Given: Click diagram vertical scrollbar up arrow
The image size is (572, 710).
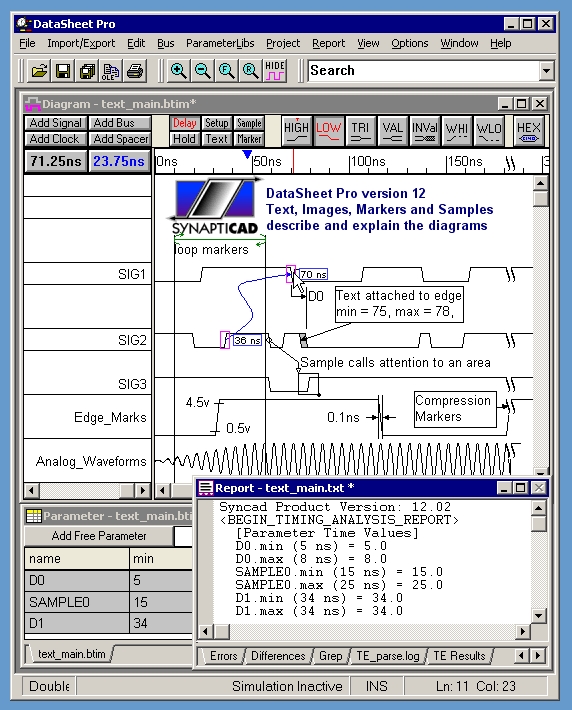Looking at the screenshot, I should coord(540,183).
